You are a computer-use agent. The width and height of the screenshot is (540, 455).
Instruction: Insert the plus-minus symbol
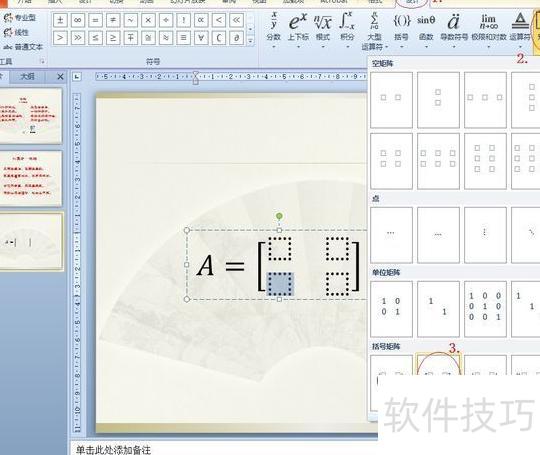click(x=60, y=20)
